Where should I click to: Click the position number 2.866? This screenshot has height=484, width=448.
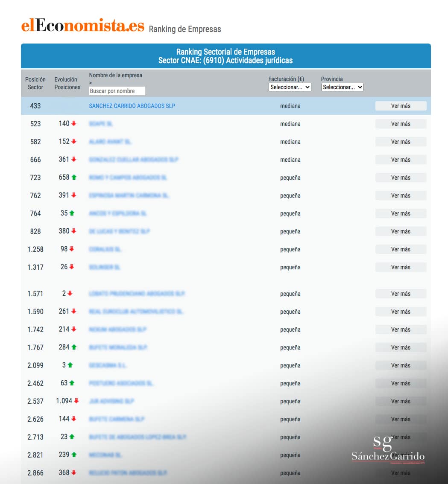35,473
